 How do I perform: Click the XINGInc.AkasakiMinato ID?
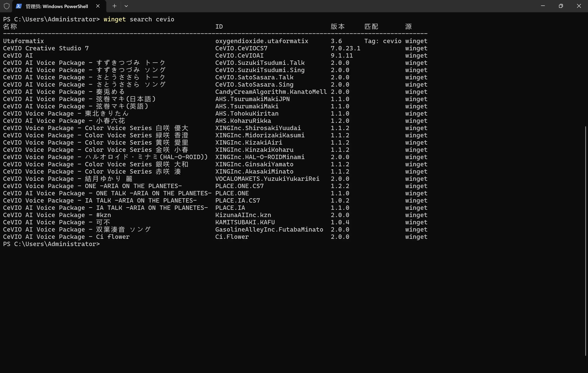254,172
